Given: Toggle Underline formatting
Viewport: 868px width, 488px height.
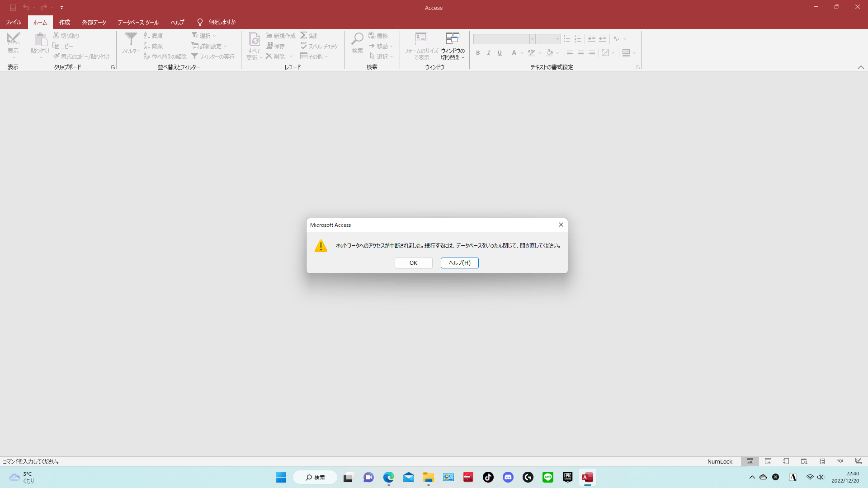Looking at the screenshot, I should 500,53.
